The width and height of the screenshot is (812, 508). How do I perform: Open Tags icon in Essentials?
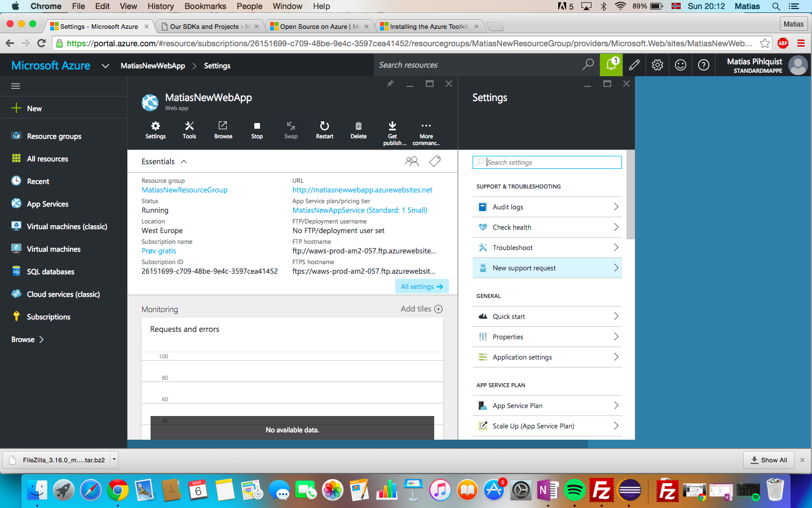[x=435, y=161]
